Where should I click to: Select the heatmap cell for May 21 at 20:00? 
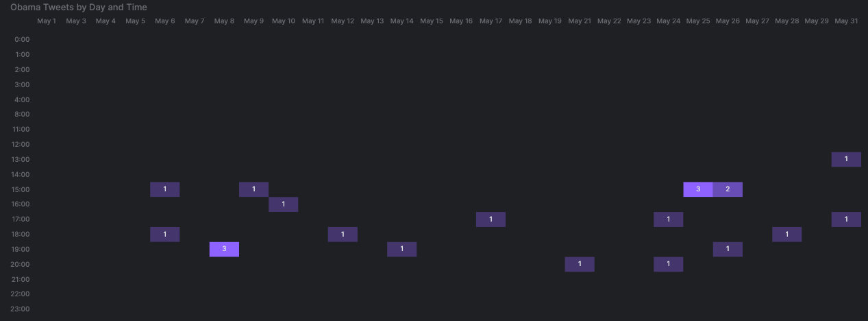click(x=580, y=264)
